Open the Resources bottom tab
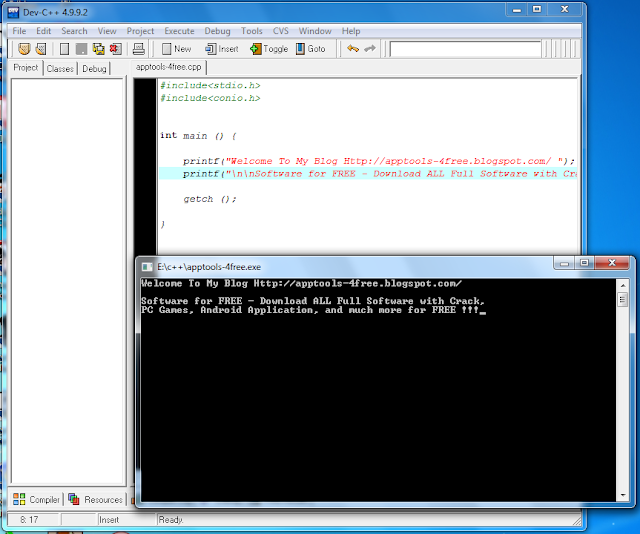The image size is (640, 534). click(x=96, y=499)
